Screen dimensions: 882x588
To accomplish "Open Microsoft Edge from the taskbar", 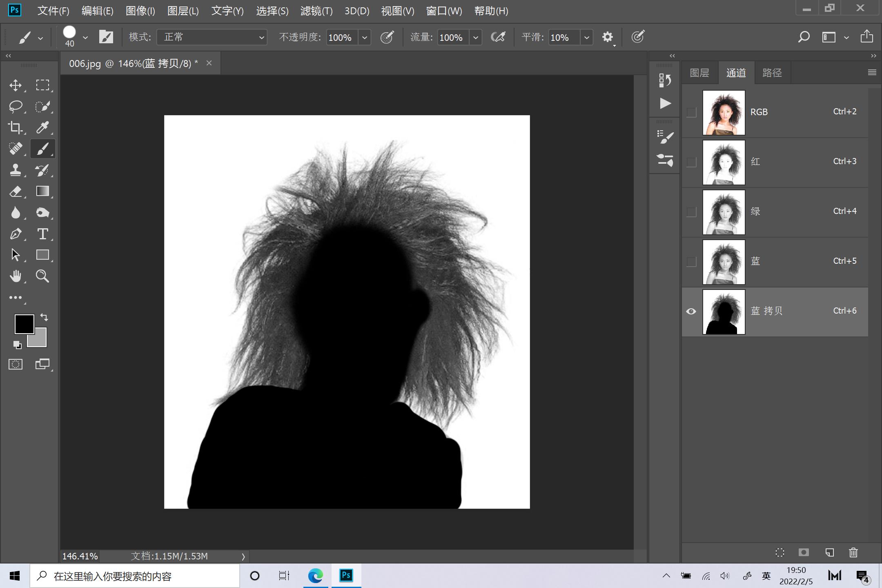I will pos(315,576).
